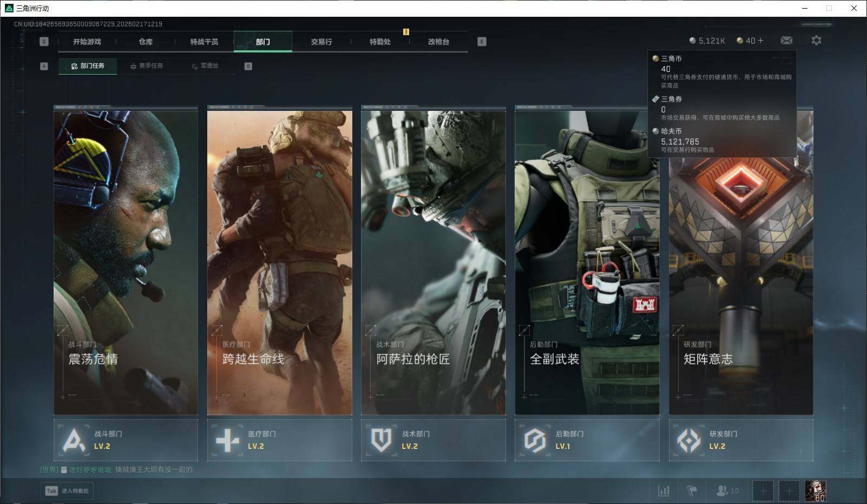Image resolution: width=867 pixels, height=504 pixels.
Task: Click the 后勤部门 hexagon icon
Action: [x=535, y=440]
